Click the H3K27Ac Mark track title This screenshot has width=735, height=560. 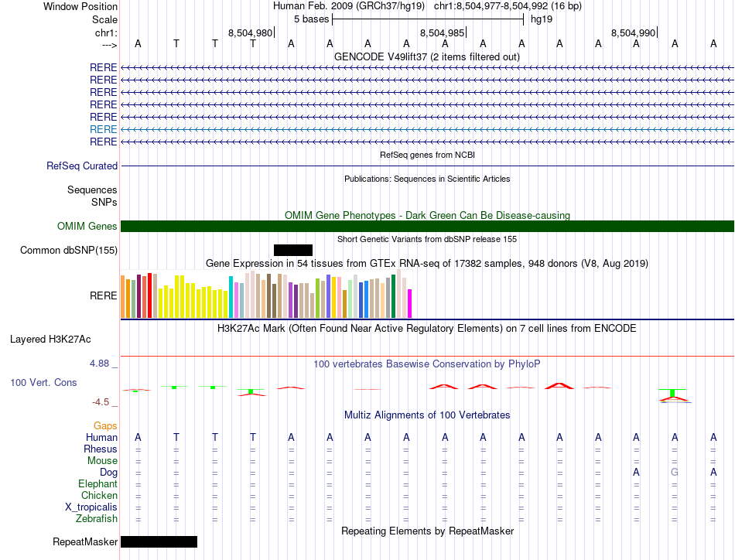(x=427, y=329)
